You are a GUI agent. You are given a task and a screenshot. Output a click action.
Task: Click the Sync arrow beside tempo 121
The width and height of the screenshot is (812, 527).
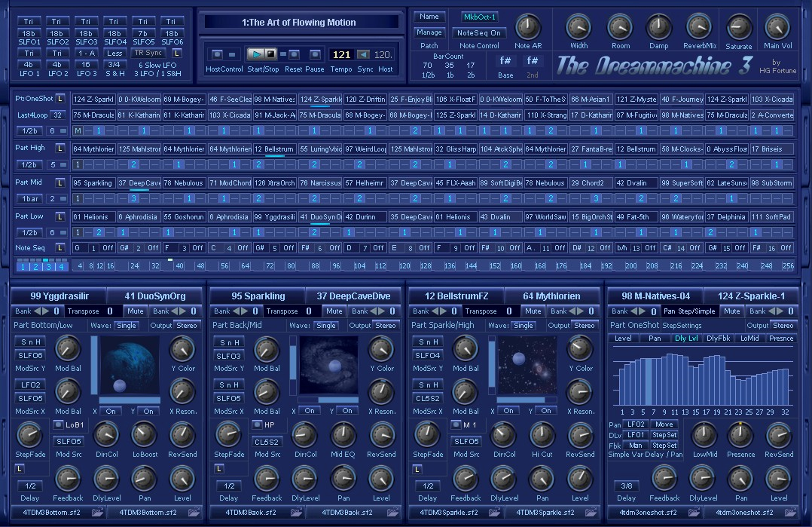click(364, 54)
